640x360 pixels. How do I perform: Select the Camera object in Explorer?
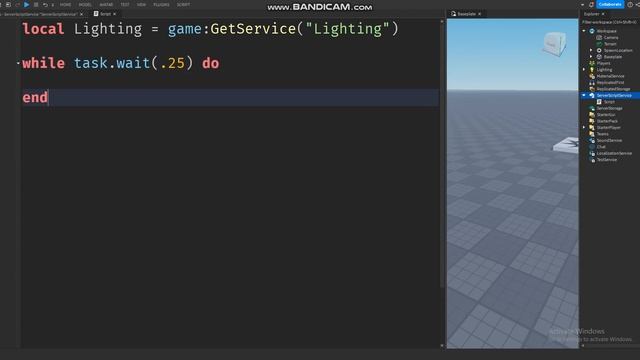click(611, 38)
